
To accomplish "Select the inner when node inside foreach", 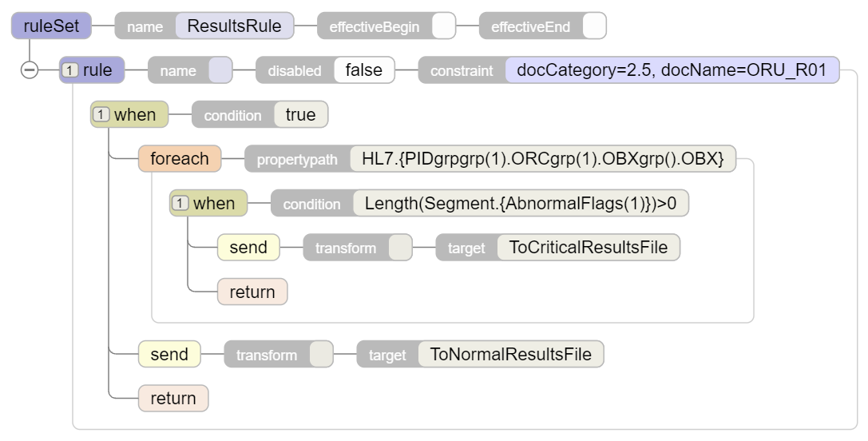I will coord(208,204).
